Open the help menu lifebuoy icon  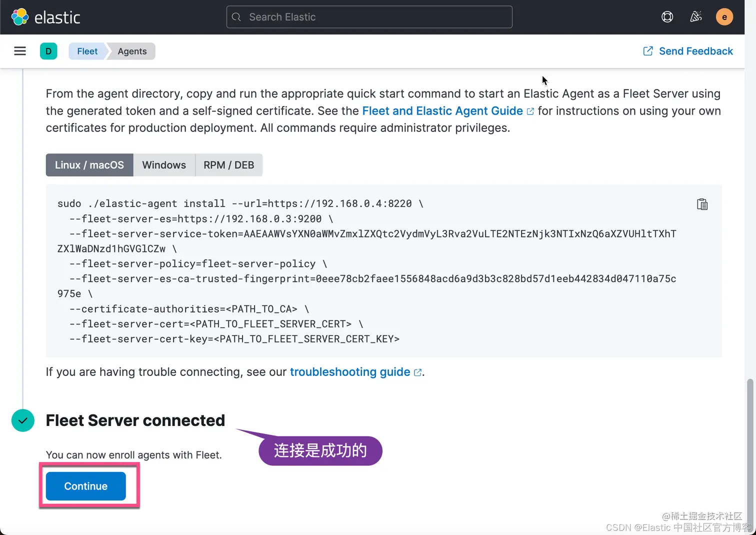667,17
